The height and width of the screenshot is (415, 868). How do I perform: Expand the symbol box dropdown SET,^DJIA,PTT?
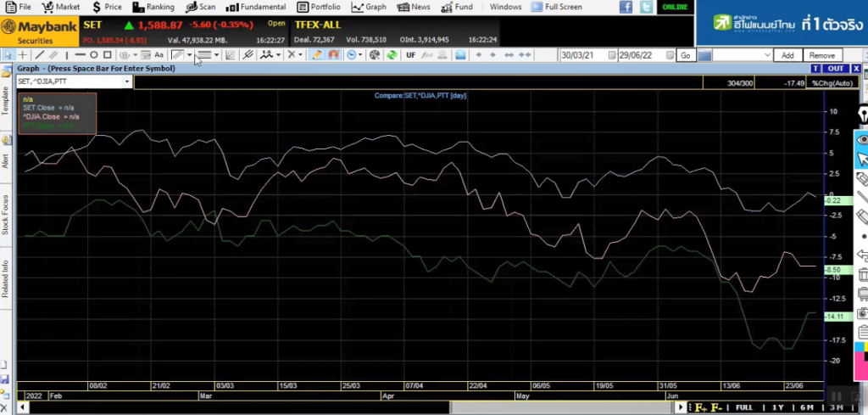coord(127,82)
